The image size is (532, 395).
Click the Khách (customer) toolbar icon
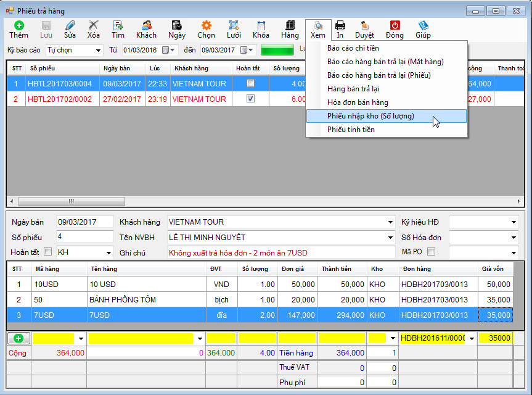coord(146,26)
